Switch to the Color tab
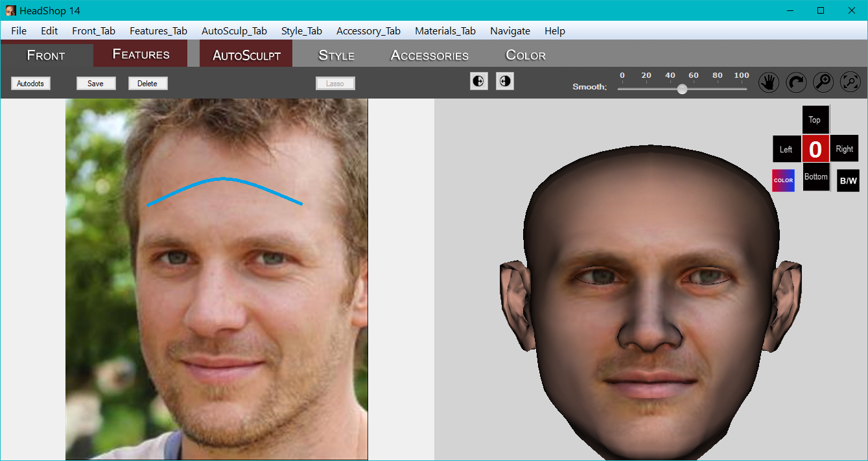 [x=526, y=55]
